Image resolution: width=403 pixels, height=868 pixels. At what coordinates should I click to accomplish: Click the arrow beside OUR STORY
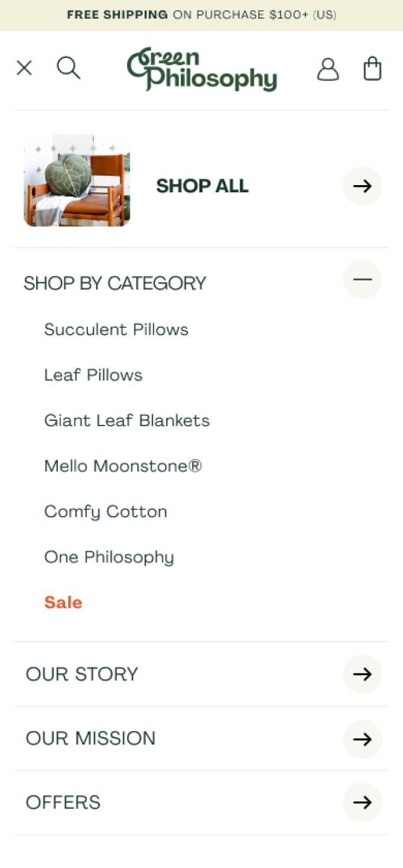tap(362, 675)
